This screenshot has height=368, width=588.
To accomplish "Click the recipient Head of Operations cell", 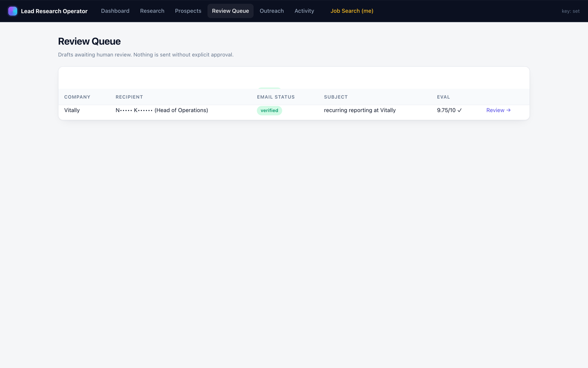I will click(x=162, y=110).
